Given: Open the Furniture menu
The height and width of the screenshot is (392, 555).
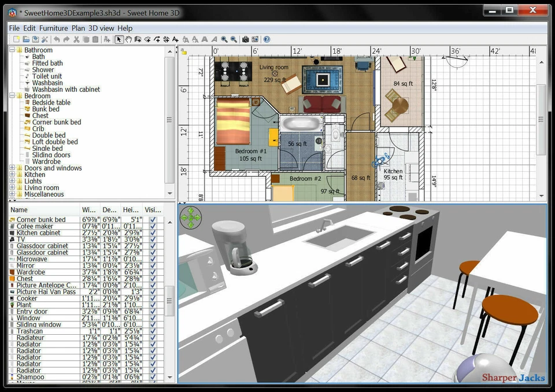Looking at the screenshot, I should (53, 28).
